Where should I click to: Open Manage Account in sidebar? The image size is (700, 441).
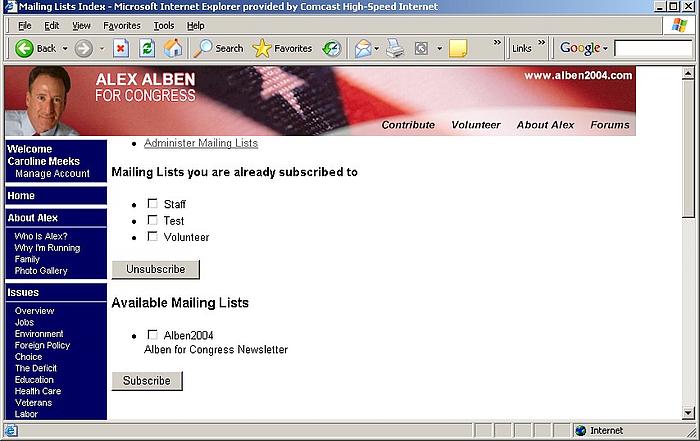(x=52, y=173)
